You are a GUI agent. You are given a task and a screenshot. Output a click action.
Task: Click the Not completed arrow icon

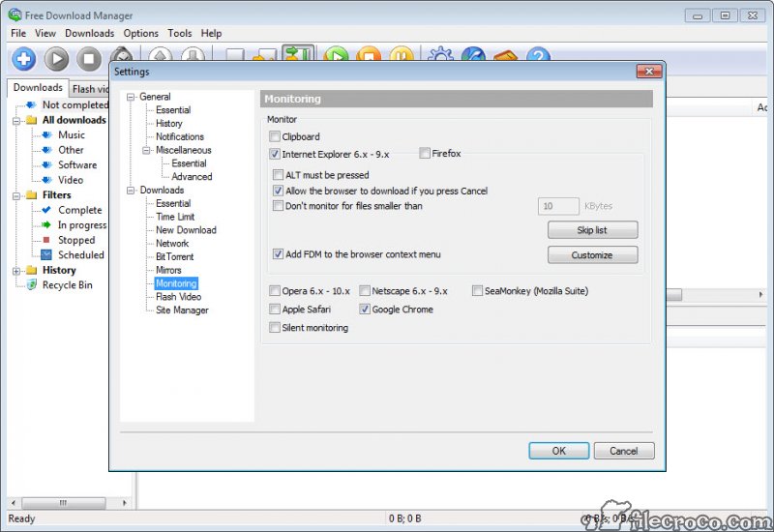tap(31, 104)
